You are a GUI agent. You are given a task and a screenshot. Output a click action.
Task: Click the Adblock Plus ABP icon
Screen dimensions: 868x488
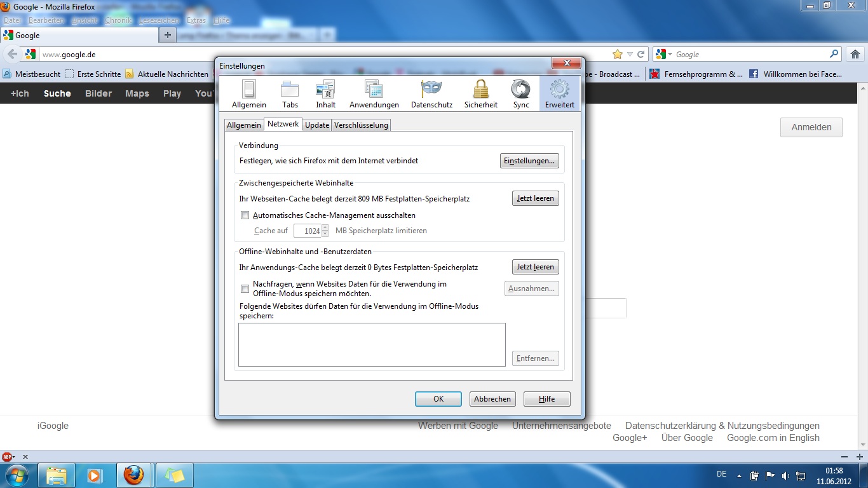8,456
